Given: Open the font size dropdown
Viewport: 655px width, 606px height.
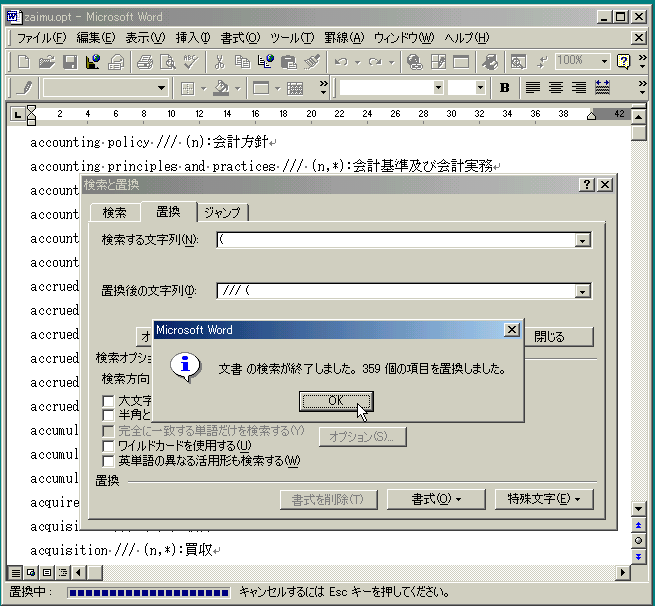Looking at the screenshot, I should [x=480, y=88].
